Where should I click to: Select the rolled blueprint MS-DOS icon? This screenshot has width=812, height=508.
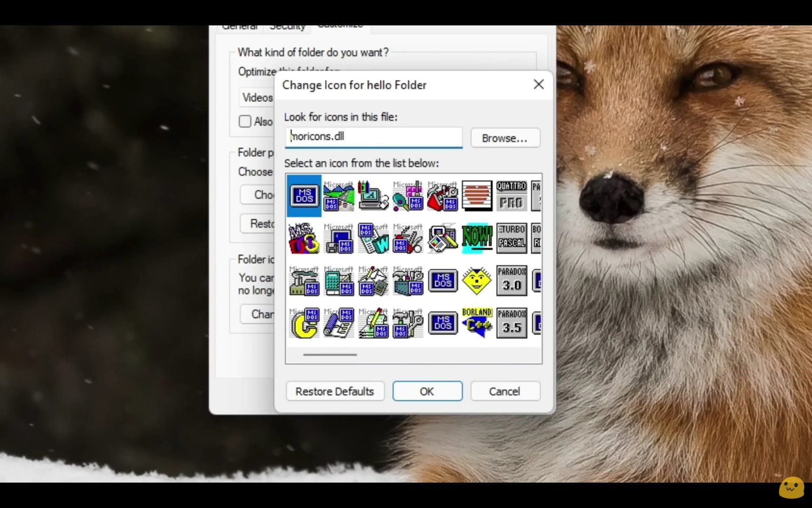click(x=339, y=323)
